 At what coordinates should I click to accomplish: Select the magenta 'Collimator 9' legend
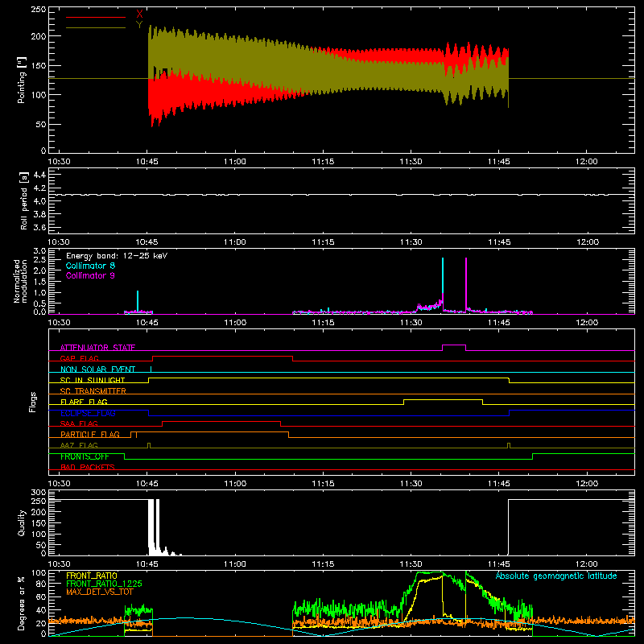(90, 275)
